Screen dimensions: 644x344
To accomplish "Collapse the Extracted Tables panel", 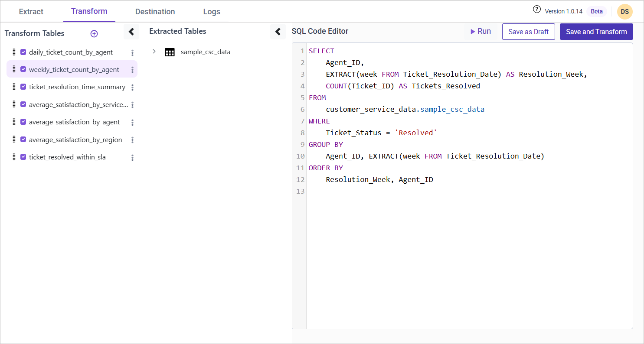I will coord(278,32).
